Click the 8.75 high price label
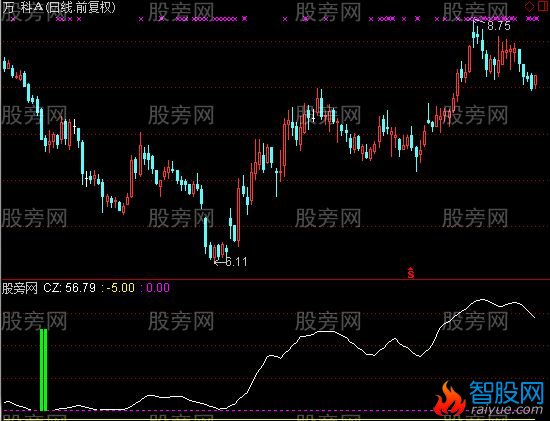The height and width of the screenshot is (421, 550). click(x=499, y=26)
